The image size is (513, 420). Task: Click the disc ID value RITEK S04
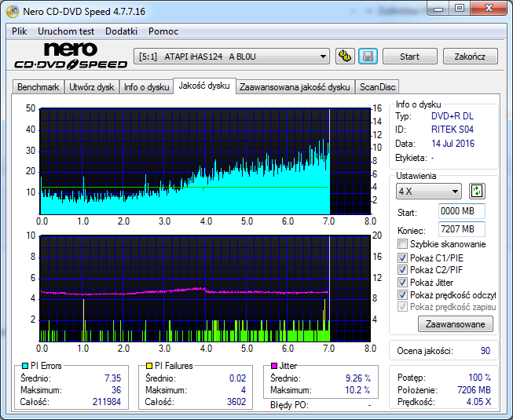[x=453, y=130]
